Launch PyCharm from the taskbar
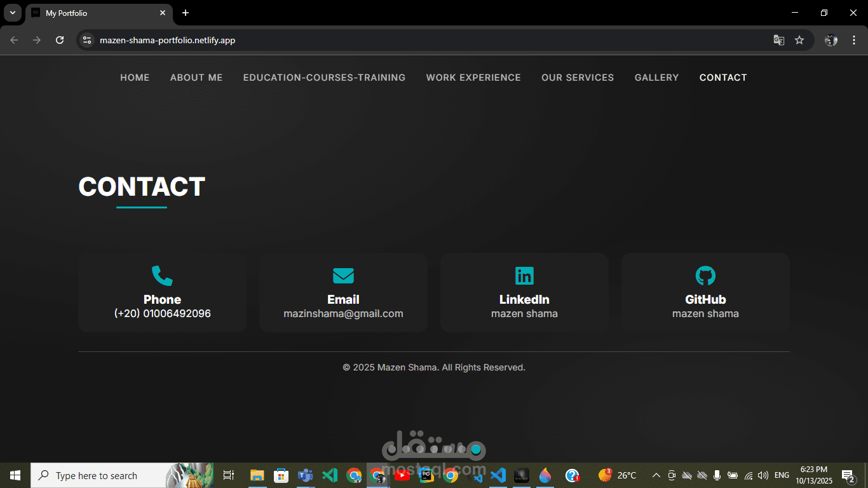This screenshot has width=868, height=488. [426, 475]
